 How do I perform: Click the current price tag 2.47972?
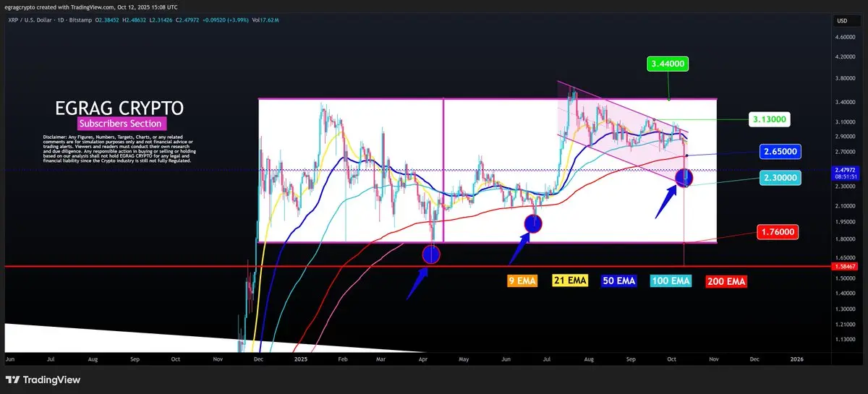click(846, 170)
